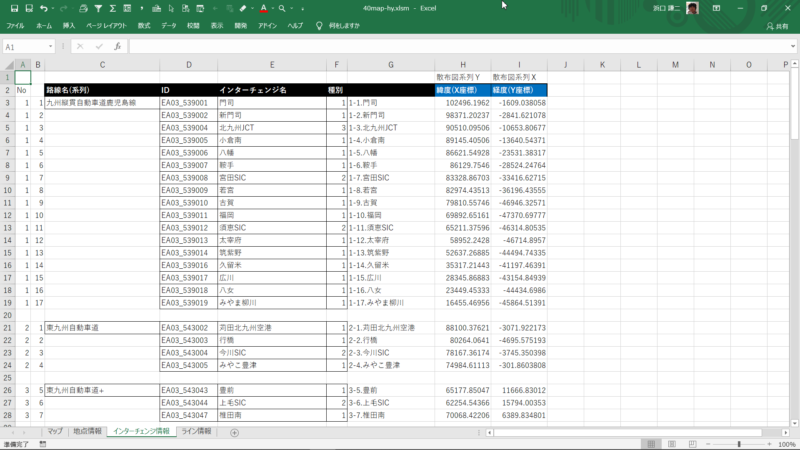
Task: Switch to Page Layout view icon
Action: point(671,444)
